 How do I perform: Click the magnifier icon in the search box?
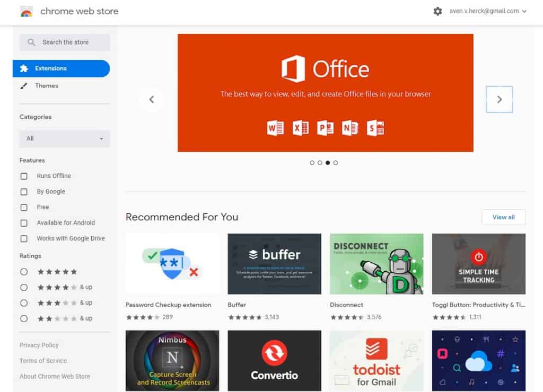[x=32, y=42]
